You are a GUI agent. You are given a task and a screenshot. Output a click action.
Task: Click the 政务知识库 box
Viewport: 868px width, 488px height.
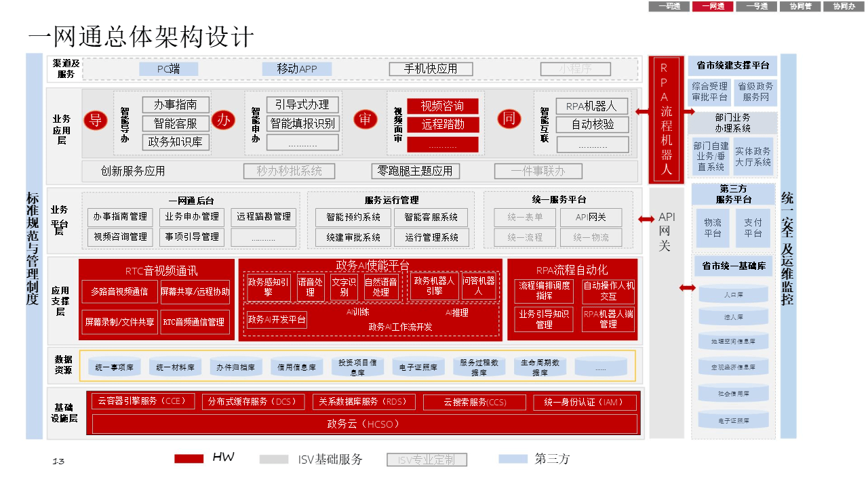(176, 142)
